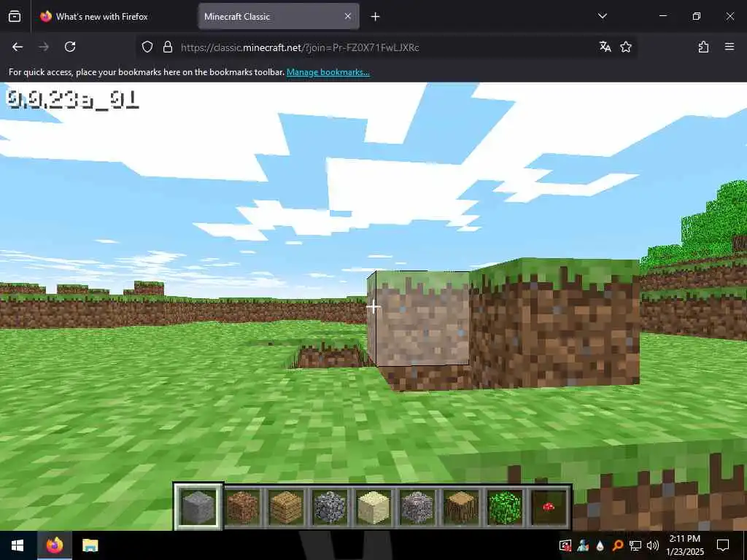This screenshot has width=747, height=560.
Task: Open the orange magnifier tray icon
Action: 617,545
